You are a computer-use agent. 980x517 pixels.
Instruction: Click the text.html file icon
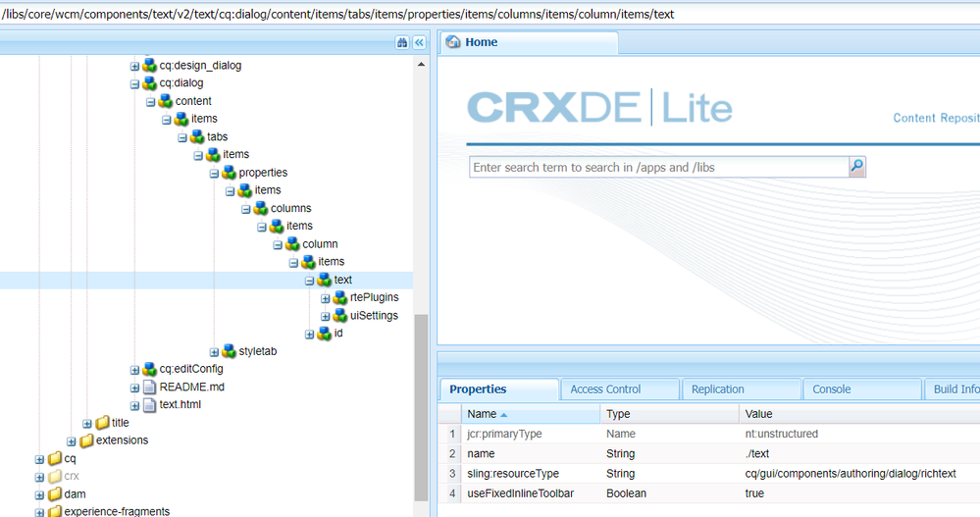(x=149, y=404)
